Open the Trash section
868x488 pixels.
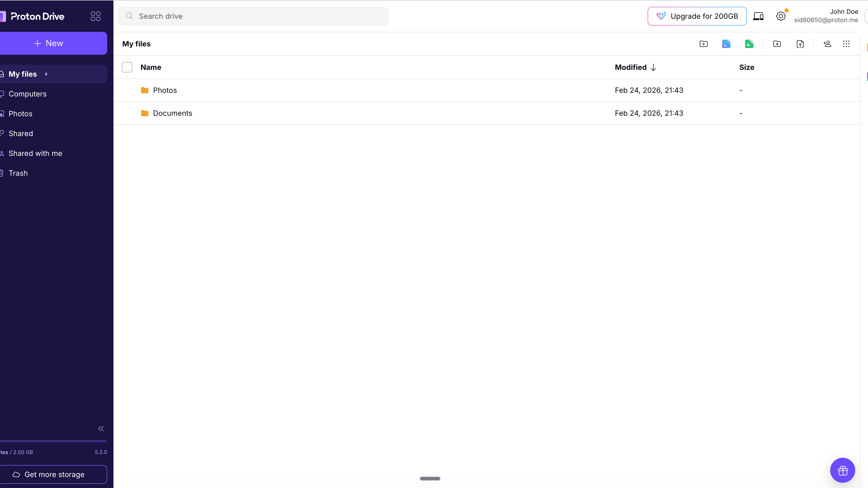pos(18,173)
